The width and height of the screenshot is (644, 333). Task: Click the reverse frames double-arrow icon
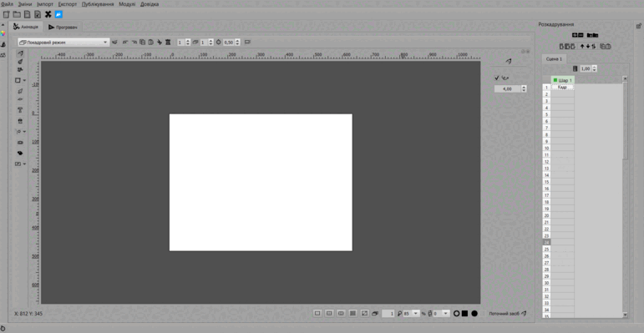594,47
